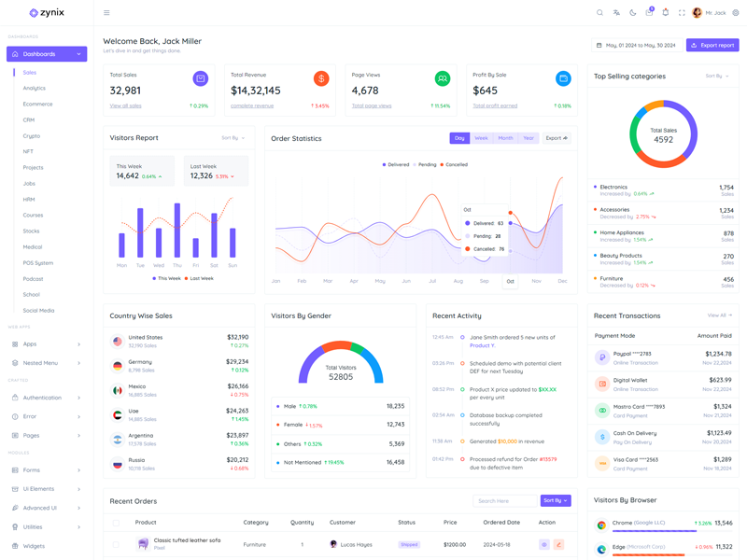Image resolution: width=747 pixels, height=560 pixels.
Task: Open the View all sales link
Action: pos(126,106)
